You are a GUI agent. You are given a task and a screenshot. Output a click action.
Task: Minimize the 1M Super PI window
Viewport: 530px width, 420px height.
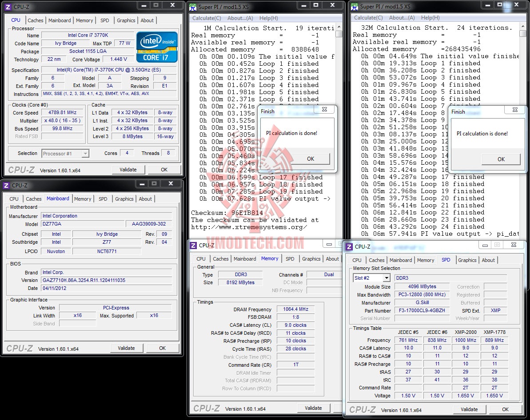303,5
